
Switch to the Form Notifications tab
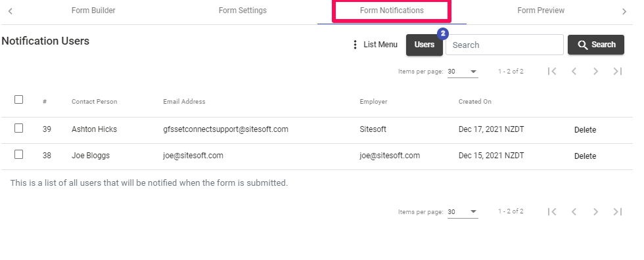[x=392, y=11]
